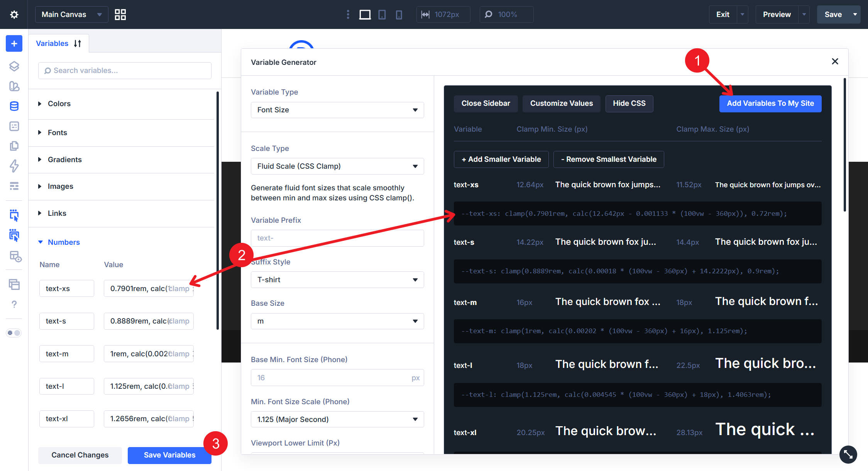Switch to tablet viewport icon

pos(382,15)
